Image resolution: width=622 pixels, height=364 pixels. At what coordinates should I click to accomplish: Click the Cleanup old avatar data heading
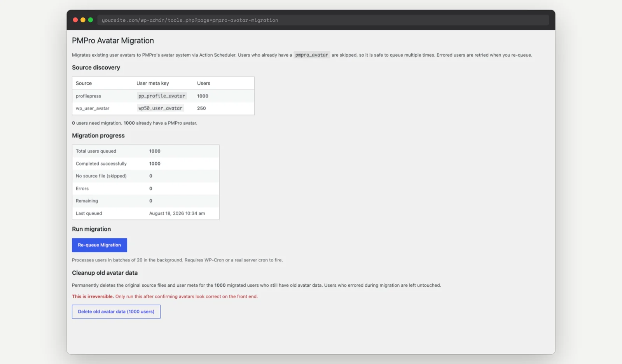click(x=105, y=273)
